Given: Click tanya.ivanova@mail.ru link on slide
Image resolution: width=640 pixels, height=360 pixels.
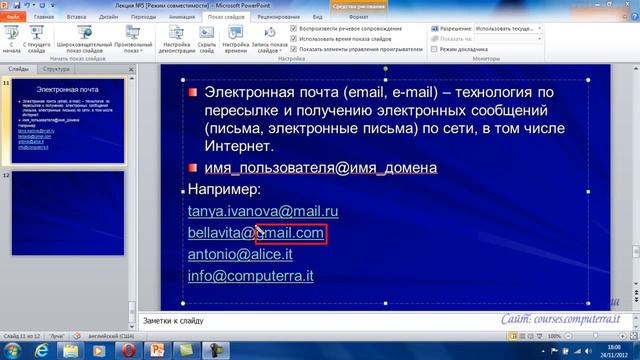Looking at the screenshot, I should (263, 211).
